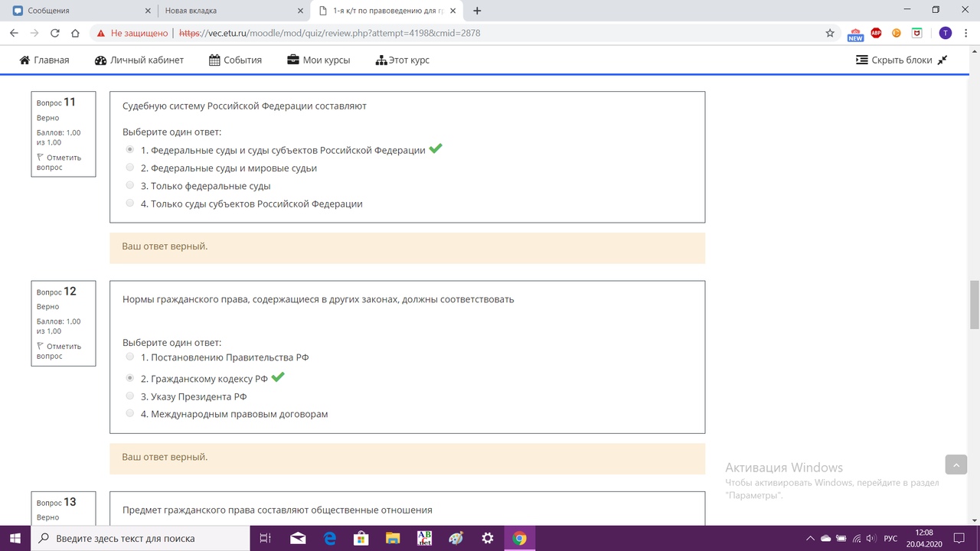Click the Windows taskbar search box
The height and width of the screenshot is (551, 980).
pyautogui.click(x=140, y=538)
